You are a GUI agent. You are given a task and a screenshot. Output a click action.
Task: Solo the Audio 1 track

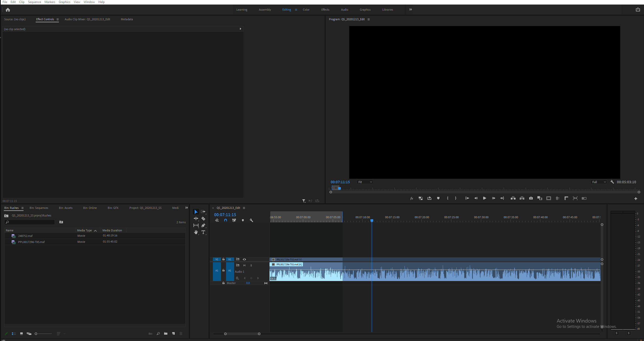pyautogui.click(x=251, y=265)
